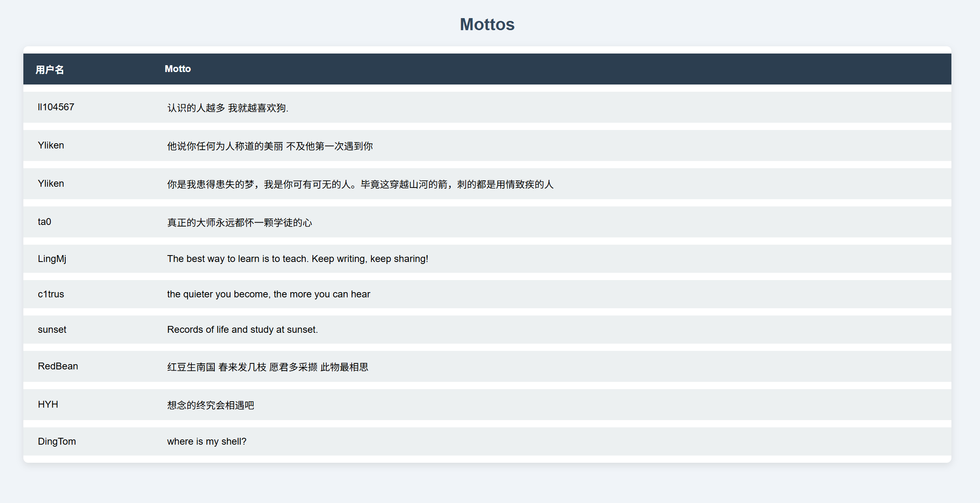Click motto 认识的人越多 我就越喜欢狗
The width and height of the screenshot is (980, 503).
(x=228, y=108)
